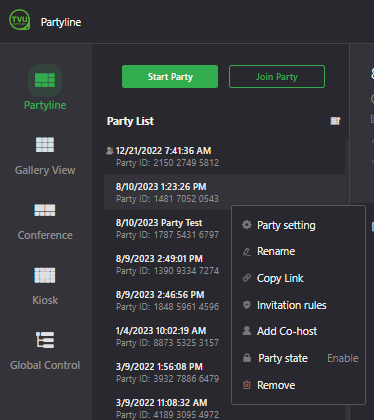Image resolution: width=374 pixels, height=420 pixels.
Task: Click shield icon beside Invitation rules
Action: click(x=247, y=305)
